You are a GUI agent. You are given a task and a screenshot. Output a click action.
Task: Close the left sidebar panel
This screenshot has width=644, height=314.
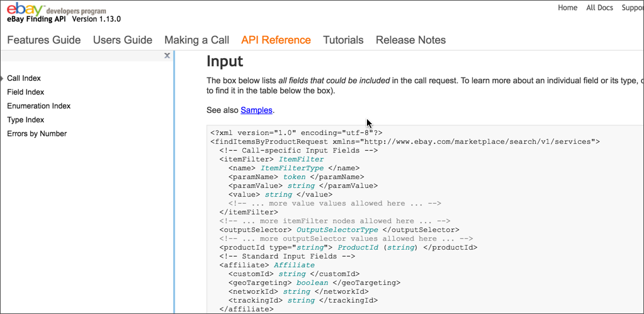(167, 55)
